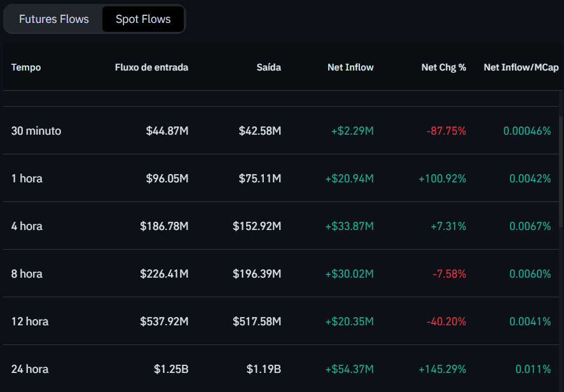The height and width of the screenshot is (392, 564).
Task: Sort by the Net Chg % column
Action: pos(443,67)
